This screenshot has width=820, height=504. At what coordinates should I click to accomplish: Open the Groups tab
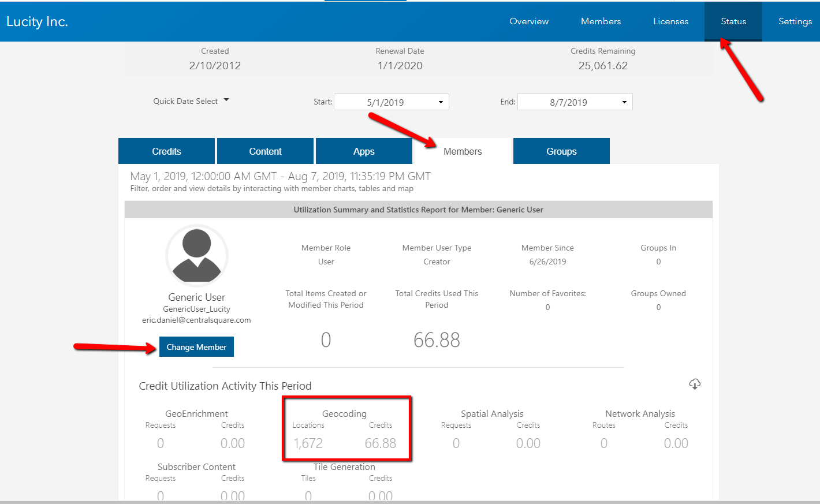561,151
